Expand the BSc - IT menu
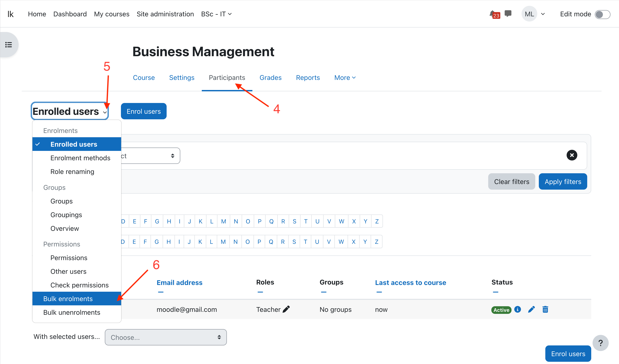619x364 pixels. point(216,14)
